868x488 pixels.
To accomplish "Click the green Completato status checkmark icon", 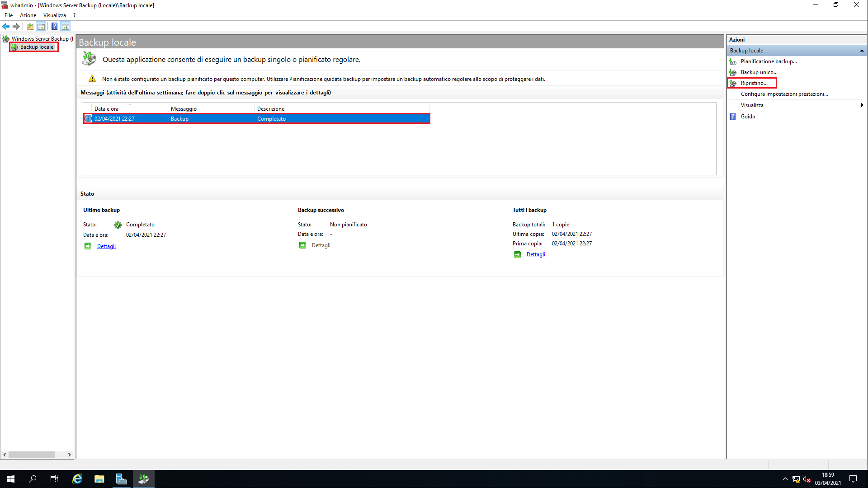I will [x=118, y=225].
